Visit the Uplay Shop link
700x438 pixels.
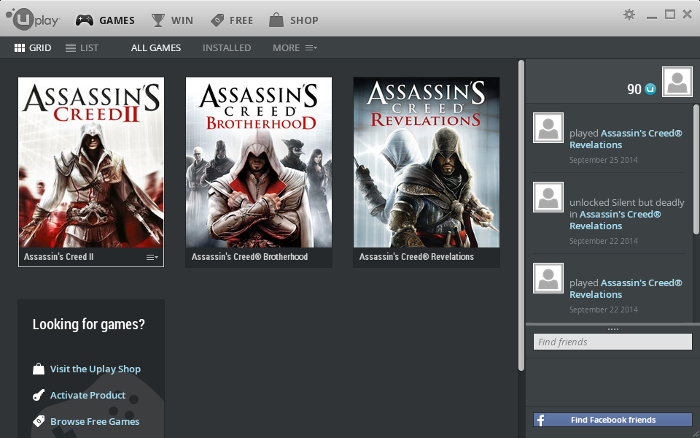tap(96, 369)
